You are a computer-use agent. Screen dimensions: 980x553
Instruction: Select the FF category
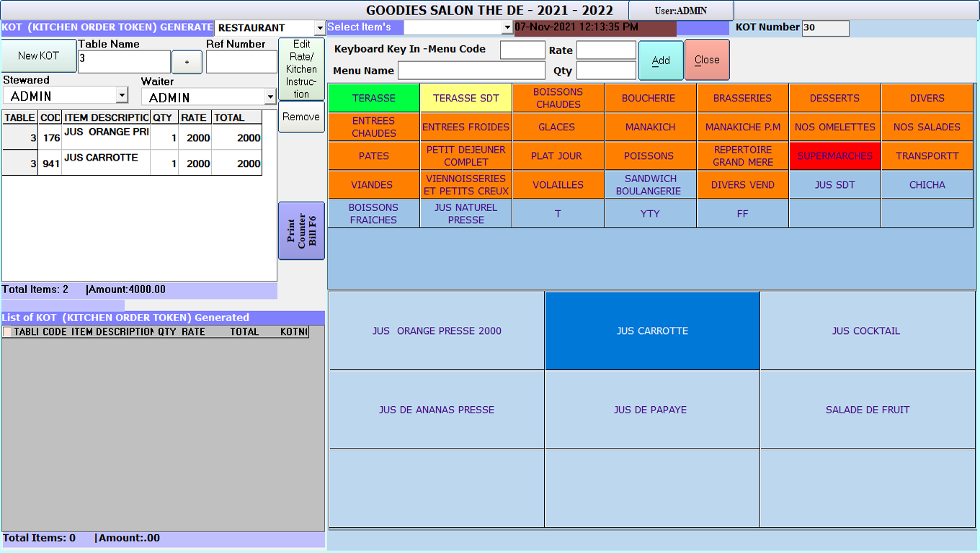tap(742, 213)
